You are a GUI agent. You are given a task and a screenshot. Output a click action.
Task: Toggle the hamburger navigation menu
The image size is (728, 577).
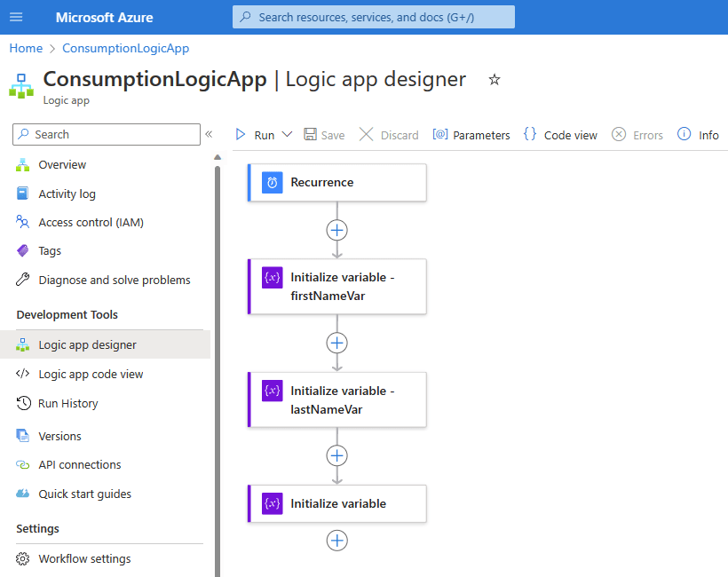pyautogui.click(x=15, y=15)
